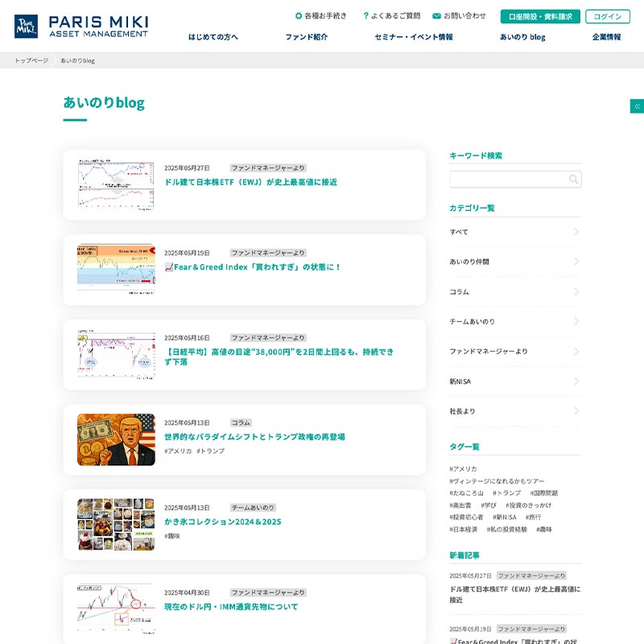The width and height of the screenshot is (644, 644).
Task: Open はじめての方へ menu
Action: click(x=213, y=37)
